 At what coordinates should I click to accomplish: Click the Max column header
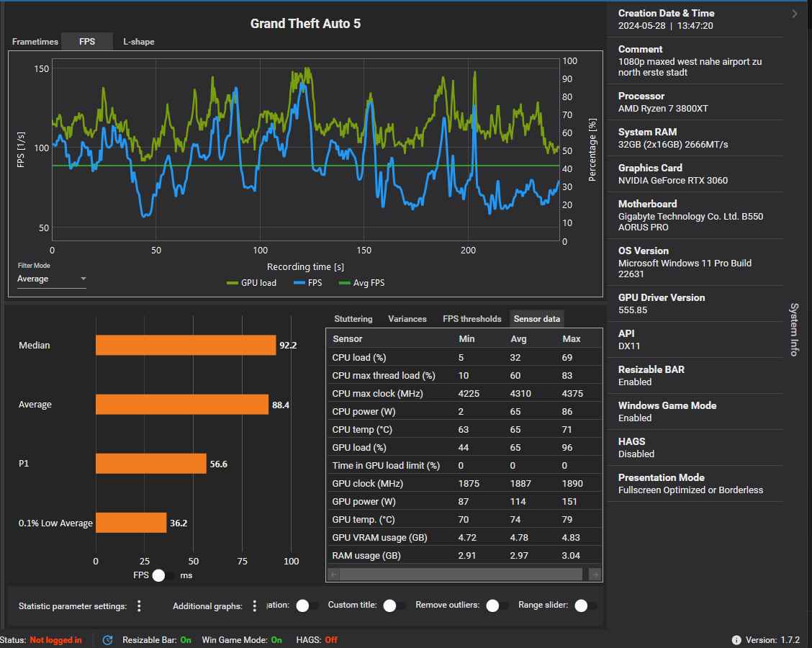(571, 339)
